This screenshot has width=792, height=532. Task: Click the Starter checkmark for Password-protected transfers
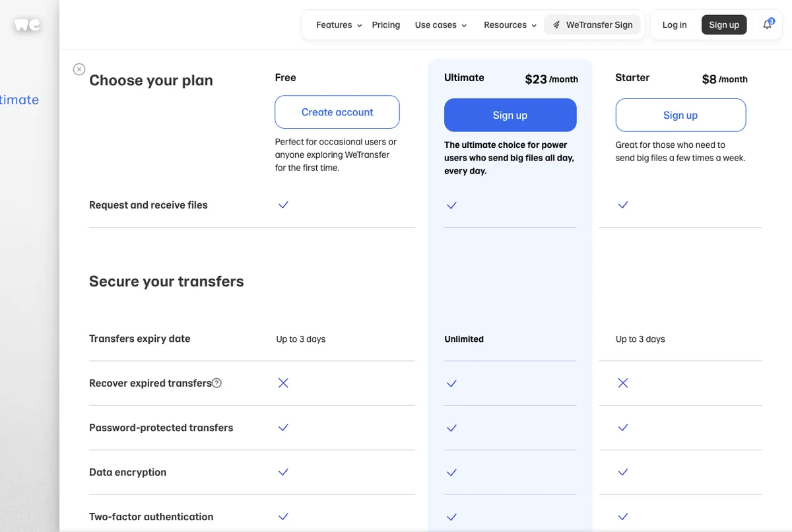pyautogui.click(x=622, y=428)
